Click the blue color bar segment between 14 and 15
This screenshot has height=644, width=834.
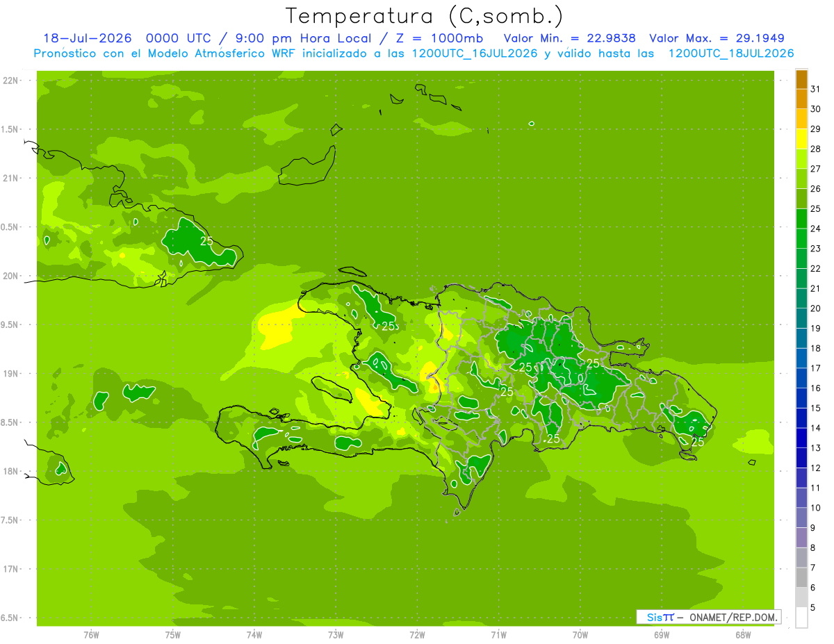point(801,418)
